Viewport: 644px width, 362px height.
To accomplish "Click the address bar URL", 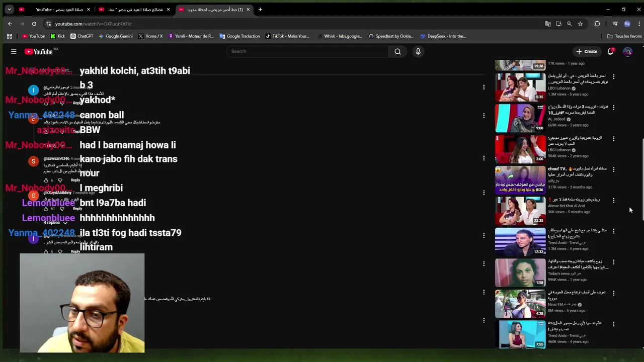I will [x=93, y=24].
